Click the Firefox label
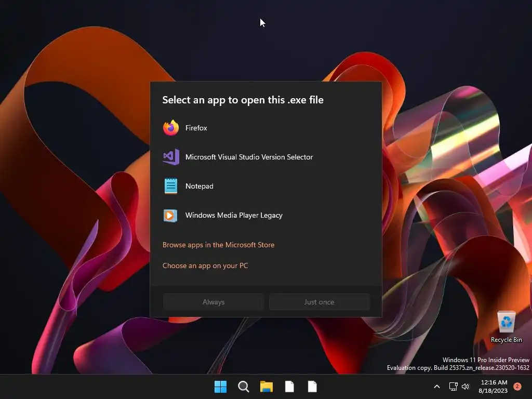Image resolution: width=532 pixels, height=399 pixels. pos(196,128)
